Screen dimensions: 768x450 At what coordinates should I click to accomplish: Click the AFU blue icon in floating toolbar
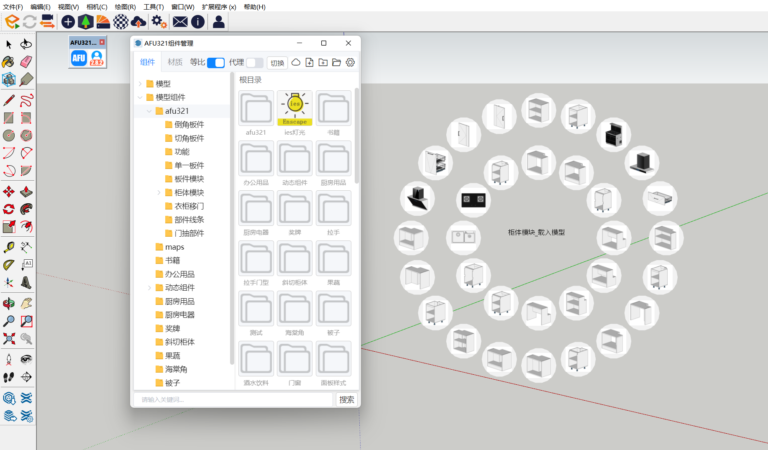tap(78, 59)
